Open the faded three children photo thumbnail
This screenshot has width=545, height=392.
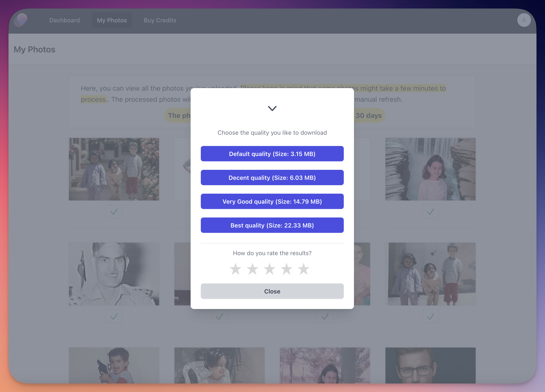click(x=430, y=274)
